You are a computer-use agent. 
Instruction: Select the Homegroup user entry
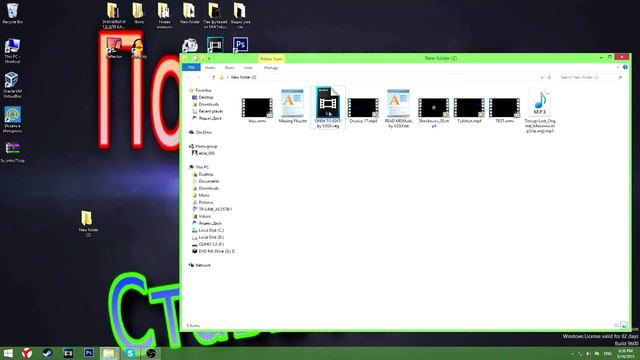coord(206,153)
